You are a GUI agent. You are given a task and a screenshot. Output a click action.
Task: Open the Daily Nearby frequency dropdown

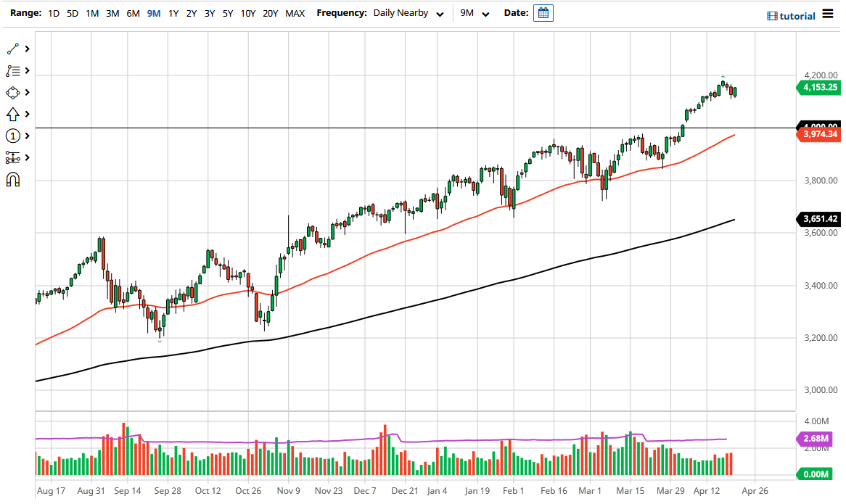(x=410, y=13)
